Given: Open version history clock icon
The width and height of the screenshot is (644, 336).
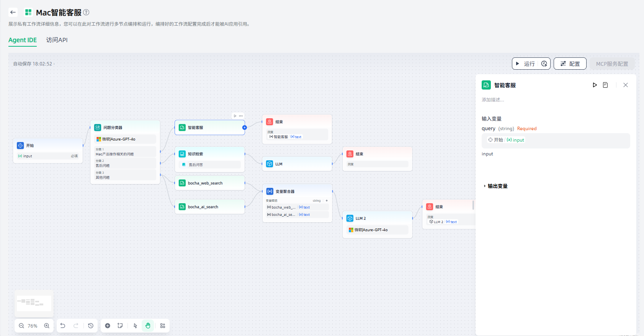Looking at the screenshot, I should (91, 326).
